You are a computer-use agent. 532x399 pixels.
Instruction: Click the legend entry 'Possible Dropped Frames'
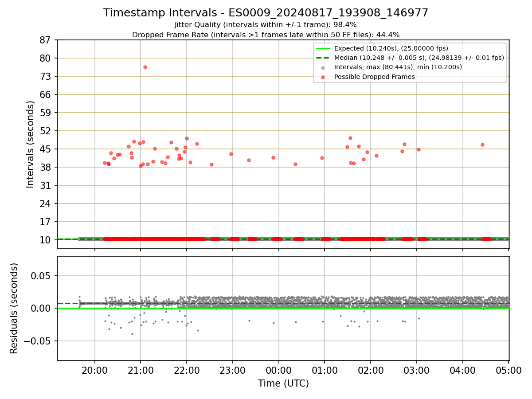coord(375,77)
